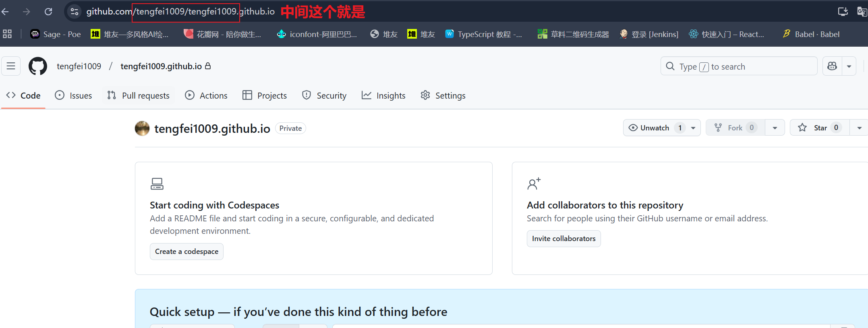The width and height of the screenshot is (868, 328).
Task: Open the TypeScript 教程 bookmark
Action: pyautogui.click(x=484, y=34)
